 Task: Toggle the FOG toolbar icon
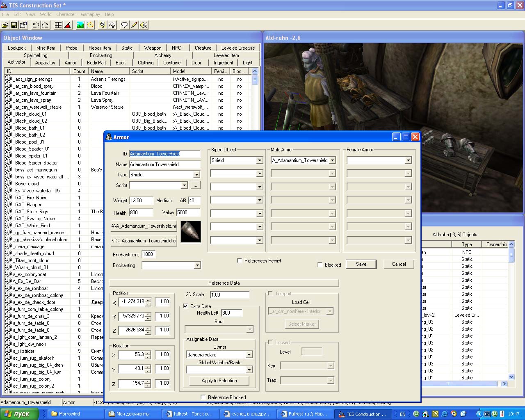click(x=112, y=25)
